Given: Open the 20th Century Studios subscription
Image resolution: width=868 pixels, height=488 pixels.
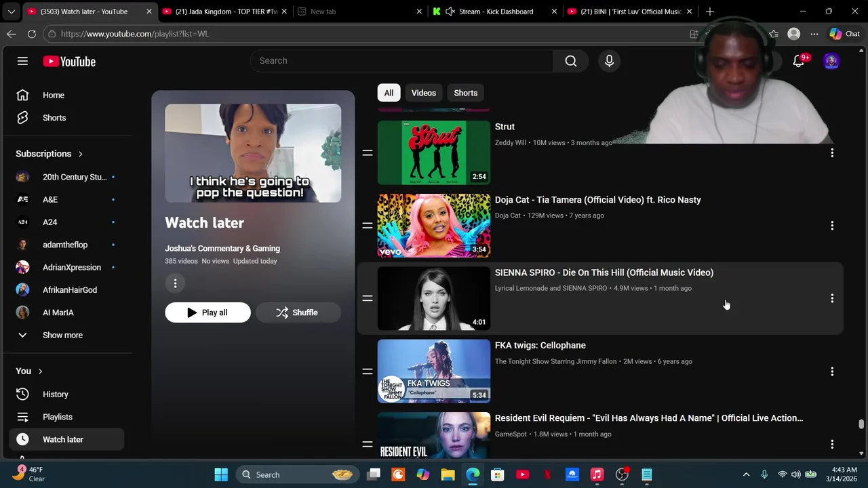Looking at the screenshot, I should click(66, 177).
